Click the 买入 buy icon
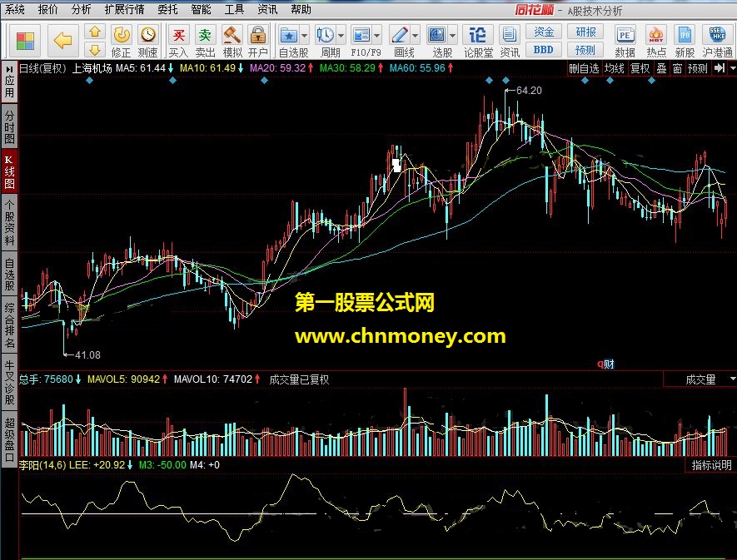The height and width of the screenshot is (560, 737). 178,35
